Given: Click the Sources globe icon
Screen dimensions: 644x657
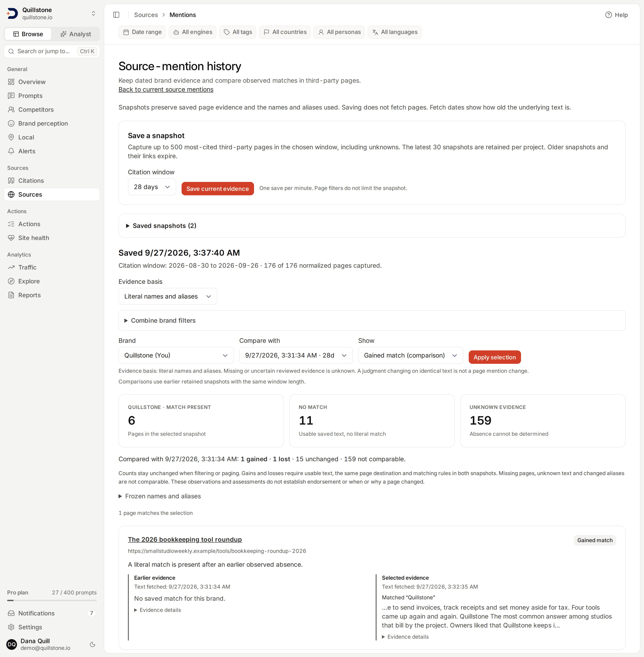Looking at the screenshot, I should [x=11, y=194].
